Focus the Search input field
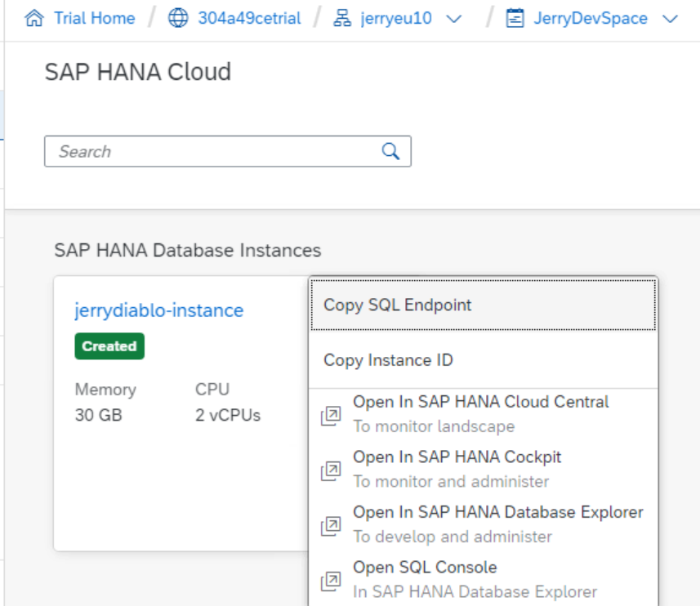Image resolution: width=700 pixels, height=606 pixels. tap(212, 151)
